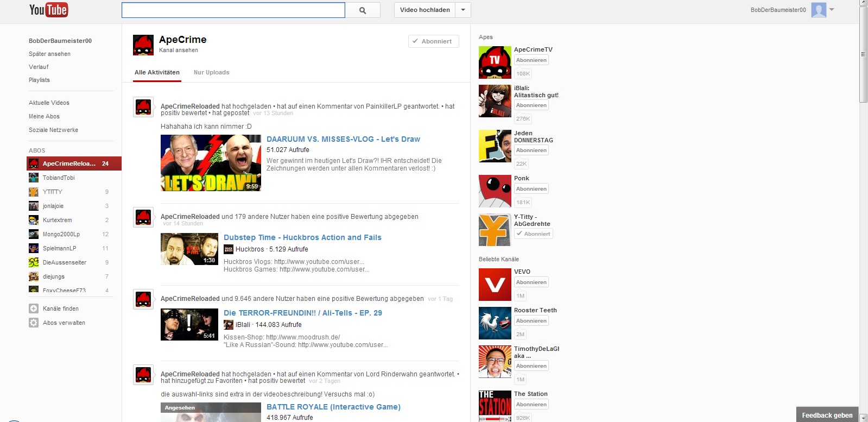The height and width of the screenshot is (422, 868).
Task: Click the Kanäle finden plus icon
Action: [x=34, y=308]
